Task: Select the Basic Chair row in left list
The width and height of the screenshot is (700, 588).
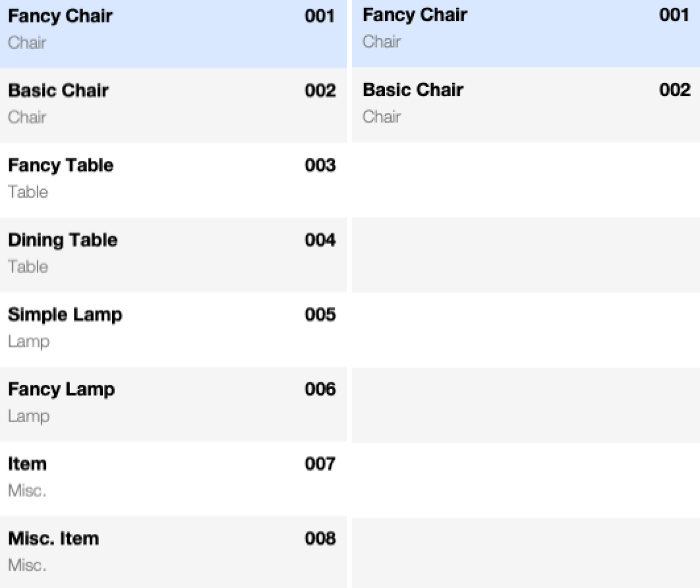Action: pyautogui.click(x=164, y=104)
